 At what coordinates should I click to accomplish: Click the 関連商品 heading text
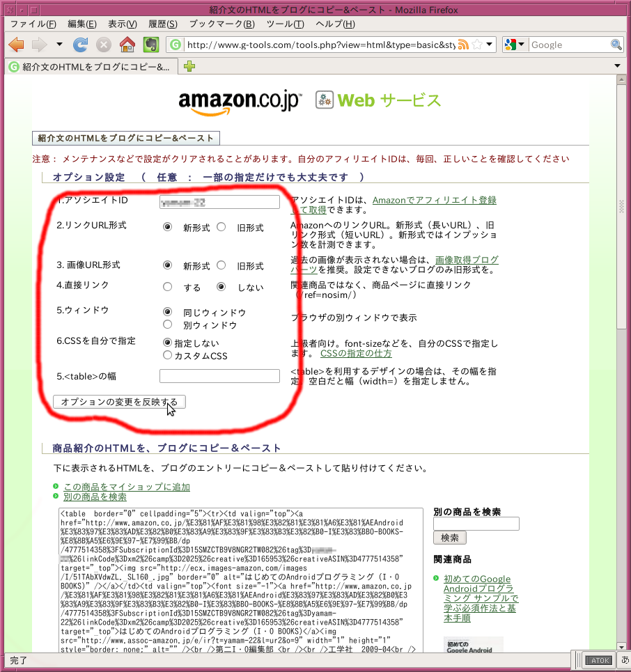coord(452,559)
